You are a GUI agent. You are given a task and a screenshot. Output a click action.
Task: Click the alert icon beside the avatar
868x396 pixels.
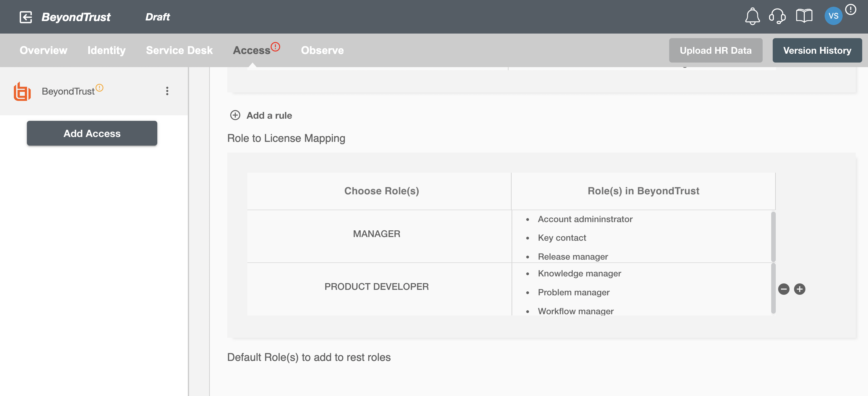click(x=851, y=9)
